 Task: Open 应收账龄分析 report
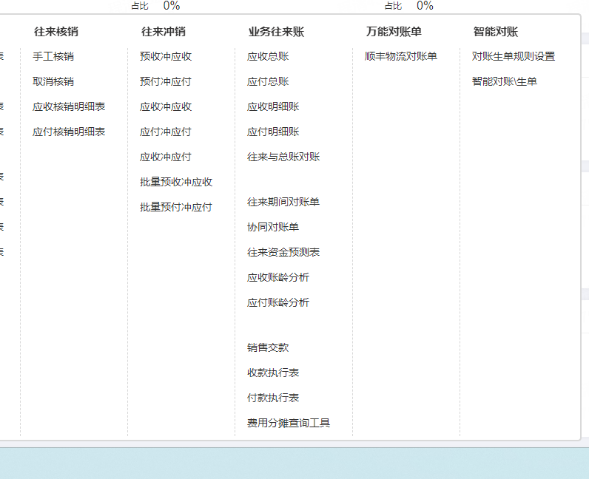coord(278,278)
